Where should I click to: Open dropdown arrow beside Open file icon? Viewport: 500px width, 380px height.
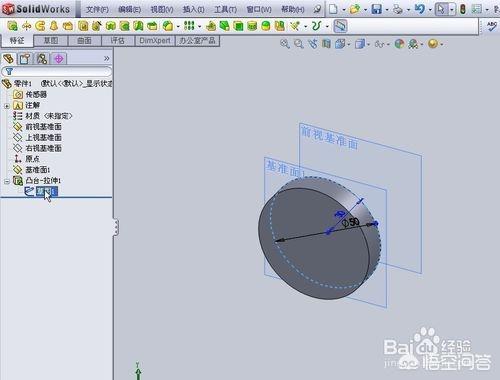pos(366,10)
